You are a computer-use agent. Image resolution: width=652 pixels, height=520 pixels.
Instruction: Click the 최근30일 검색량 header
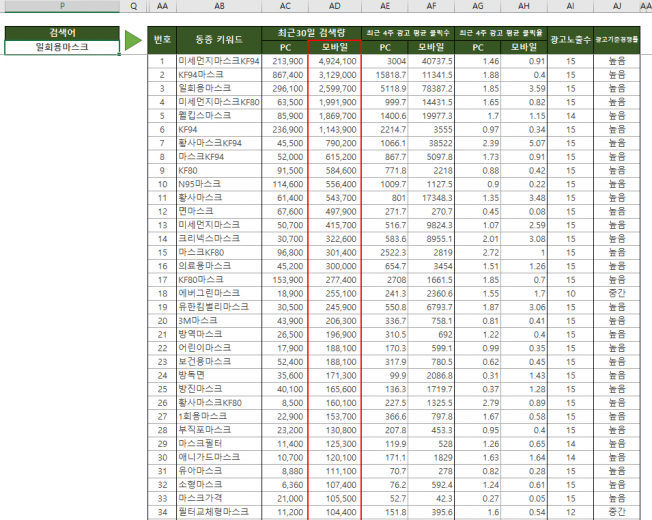pyautogui.click(x=311, y=33)
